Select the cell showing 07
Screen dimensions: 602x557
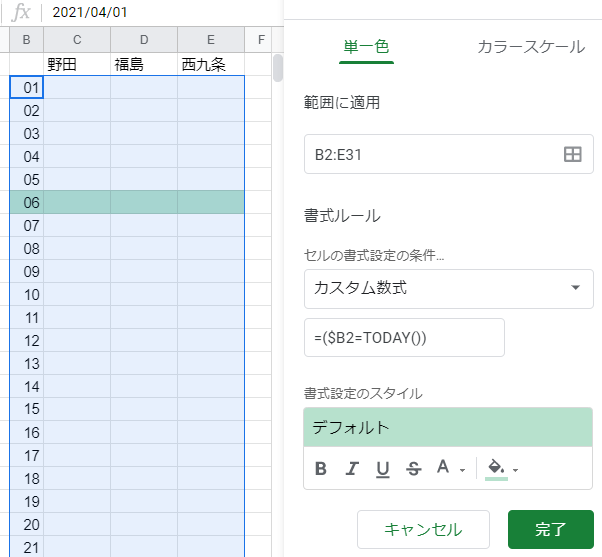pyautogui.click(x=26, y=225)
